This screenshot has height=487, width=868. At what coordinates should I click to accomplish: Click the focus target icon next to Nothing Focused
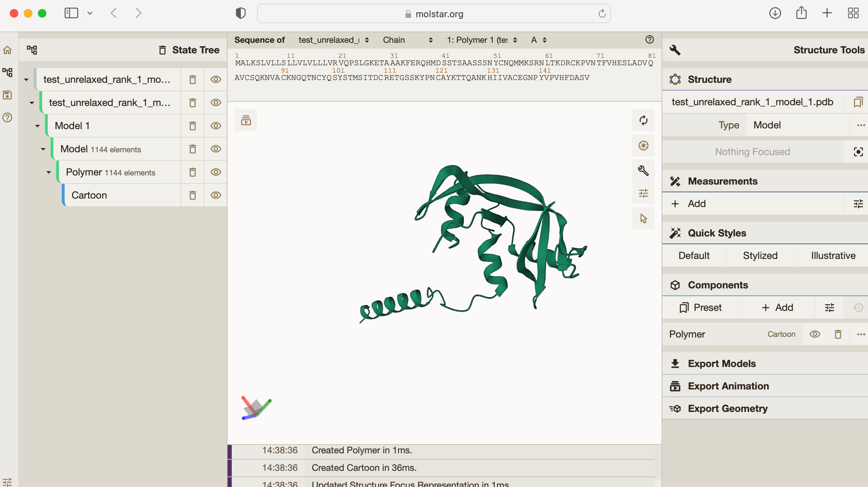click(858, 152)
